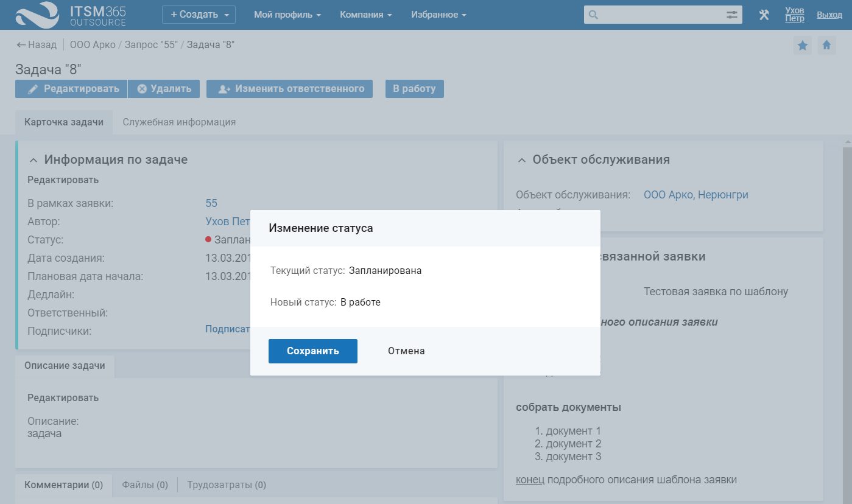Open the Избранное menu

click(439, 15)
